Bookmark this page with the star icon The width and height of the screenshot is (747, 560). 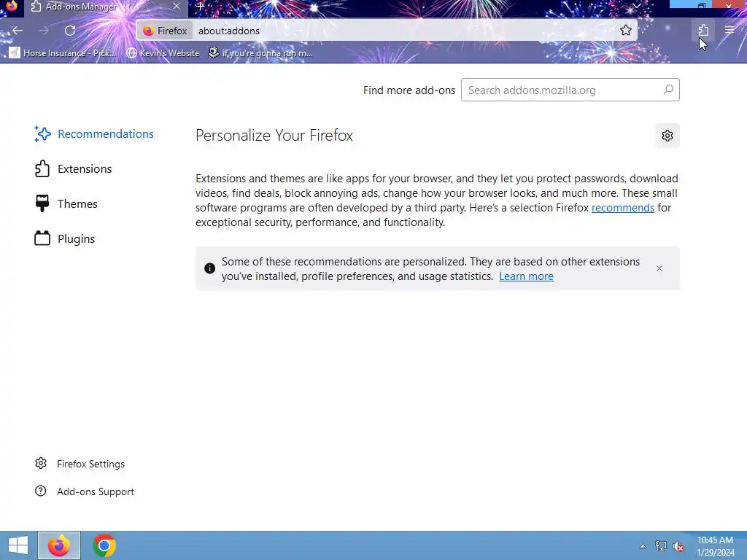625,31
